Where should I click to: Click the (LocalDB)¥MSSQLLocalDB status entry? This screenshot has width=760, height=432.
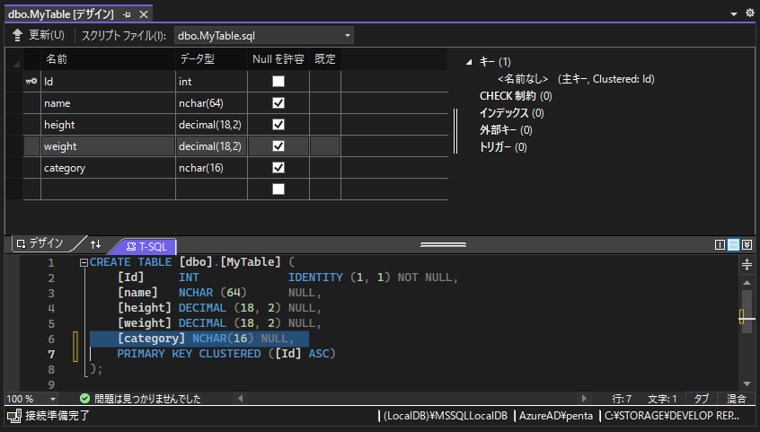(x=445, y=416)
